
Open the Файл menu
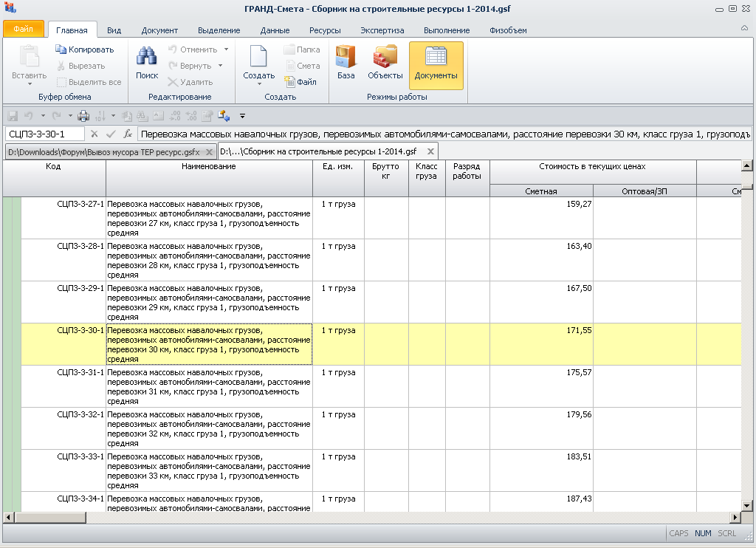coord(24,30)
